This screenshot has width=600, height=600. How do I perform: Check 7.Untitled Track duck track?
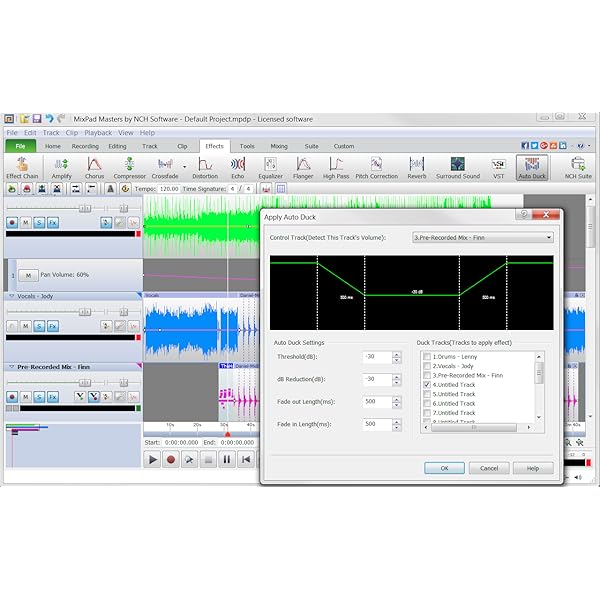point(427,413)
